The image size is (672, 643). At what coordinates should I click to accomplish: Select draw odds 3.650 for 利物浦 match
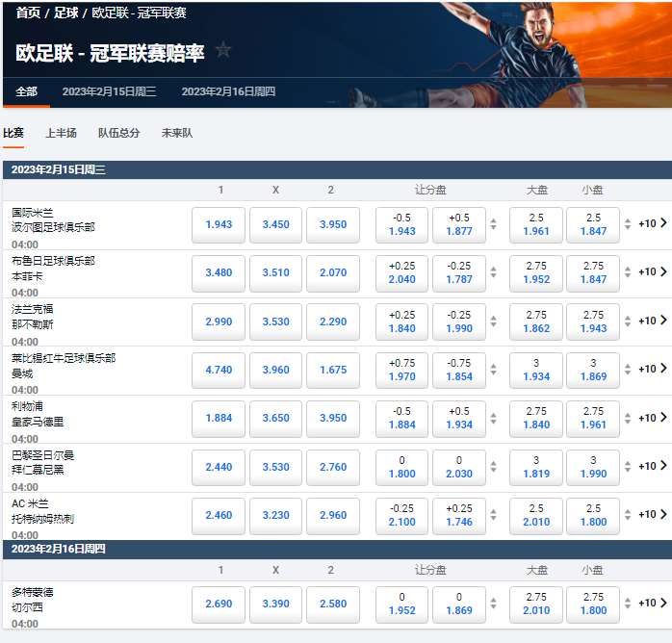point(275,418)
